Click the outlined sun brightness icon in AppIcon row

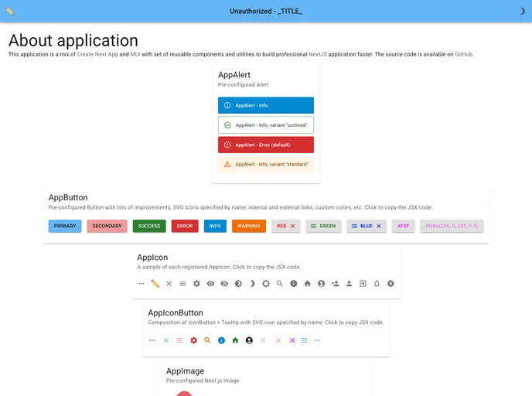(266, 283)
